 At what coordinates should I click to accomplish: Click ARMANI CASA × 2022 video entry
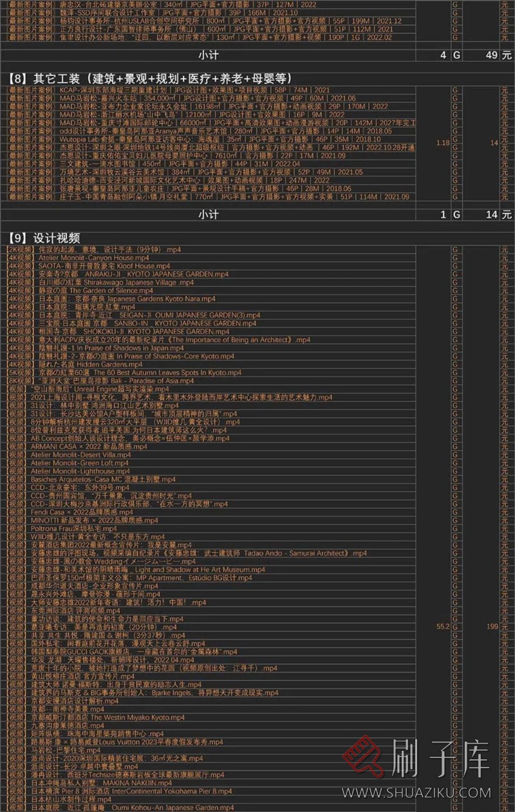(83, 447)
